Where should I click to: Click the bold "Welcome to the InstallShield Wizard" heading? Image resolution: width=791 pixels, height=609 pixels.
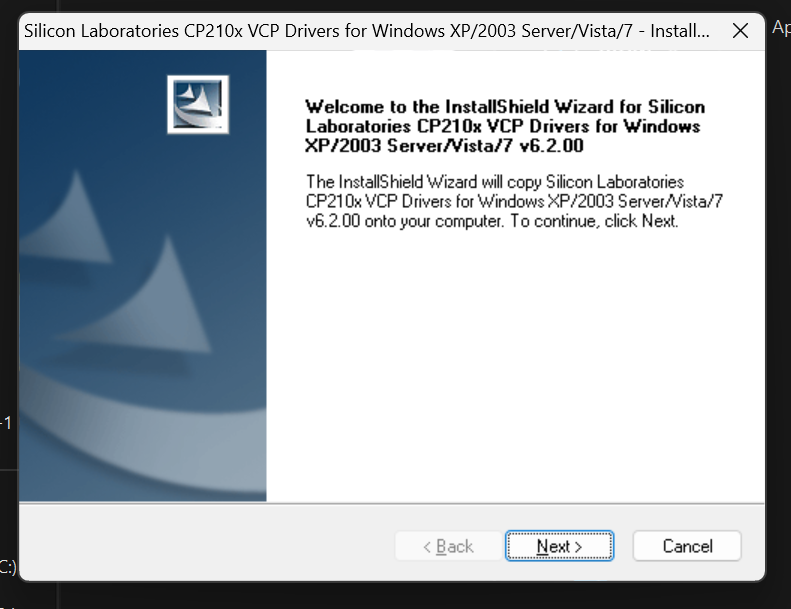505,126
